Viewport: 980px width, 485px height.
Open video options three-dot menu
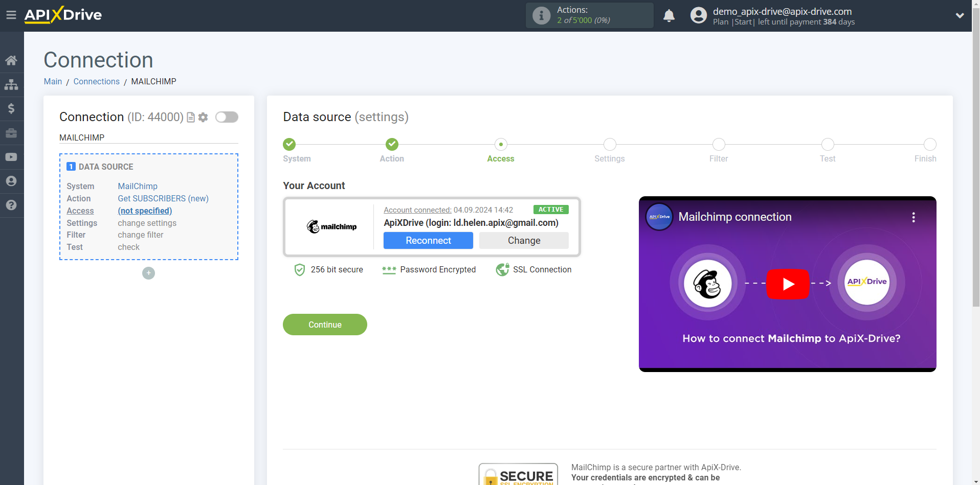(x=913, y=217)
